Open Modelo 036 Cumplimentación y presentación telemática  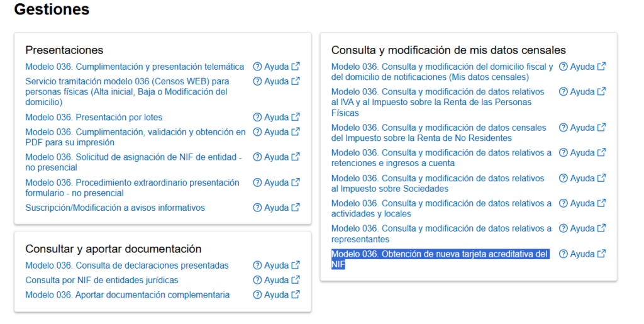click(135, 67)
